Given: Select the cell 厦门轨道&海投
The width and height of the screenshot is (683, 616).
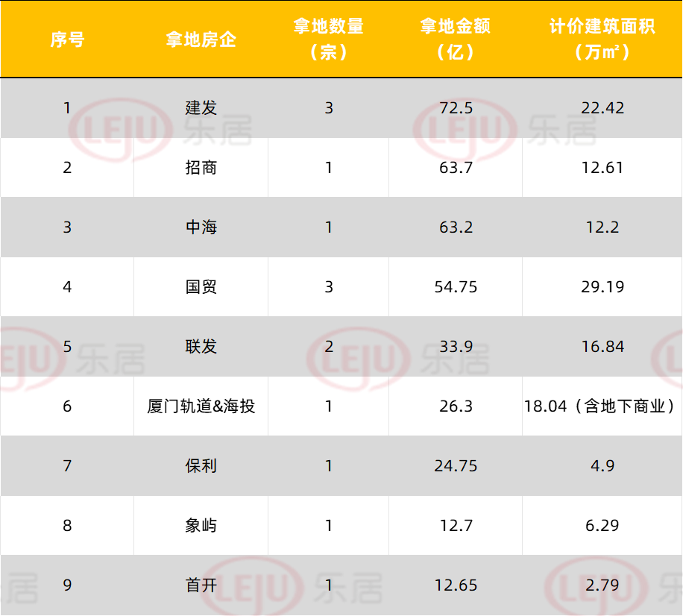Looking at the screenshot, I should (x=201, y=406).
